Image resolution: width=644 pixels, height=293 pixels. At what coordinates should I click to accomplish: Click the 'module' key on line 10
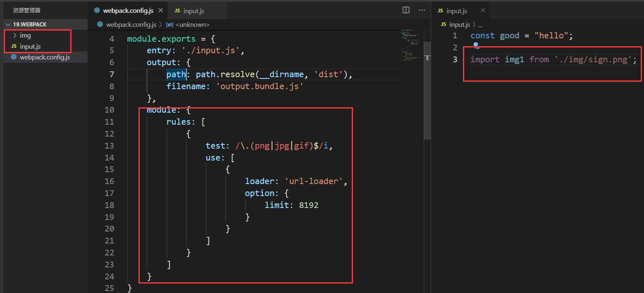click(161, 110)
